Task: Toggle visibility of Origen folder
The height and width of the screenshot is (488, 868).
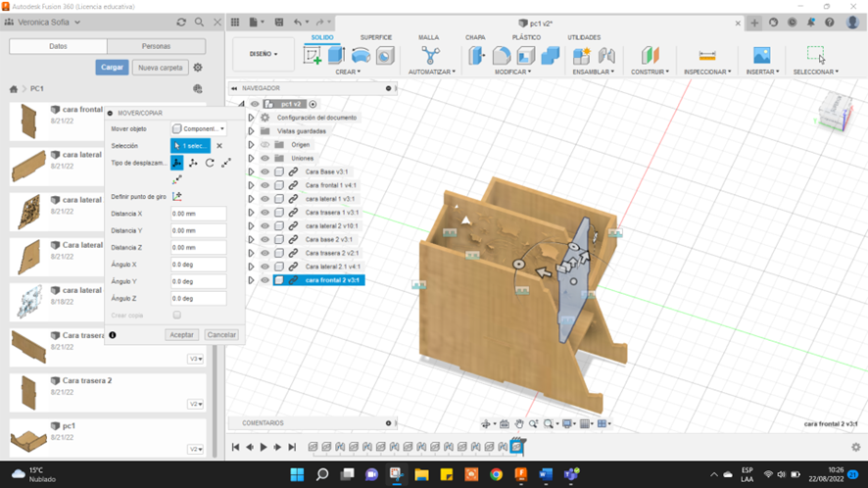Action: click(265, 145)
